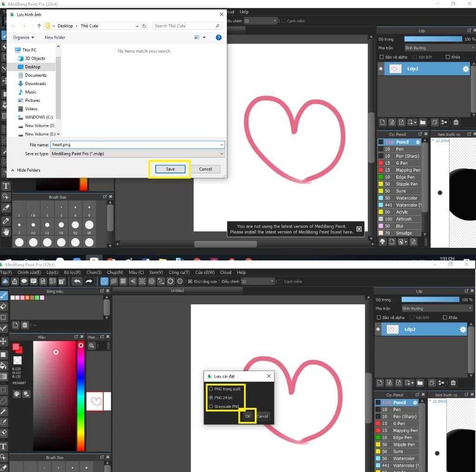
Task: Enable Bảo vệ alpha checkbox in lower panel
Action: pyautogui.click(x=378, y=318)
